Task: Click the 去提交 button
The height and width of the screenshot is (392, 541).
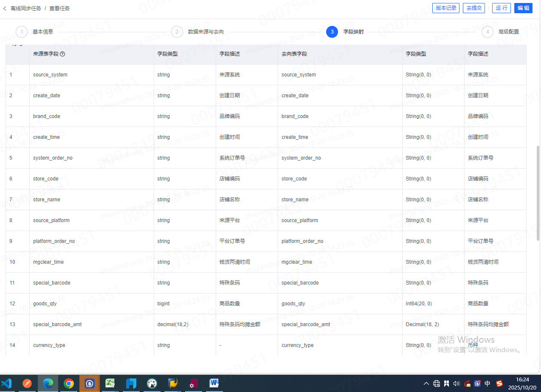Action: tap(474, 8)
